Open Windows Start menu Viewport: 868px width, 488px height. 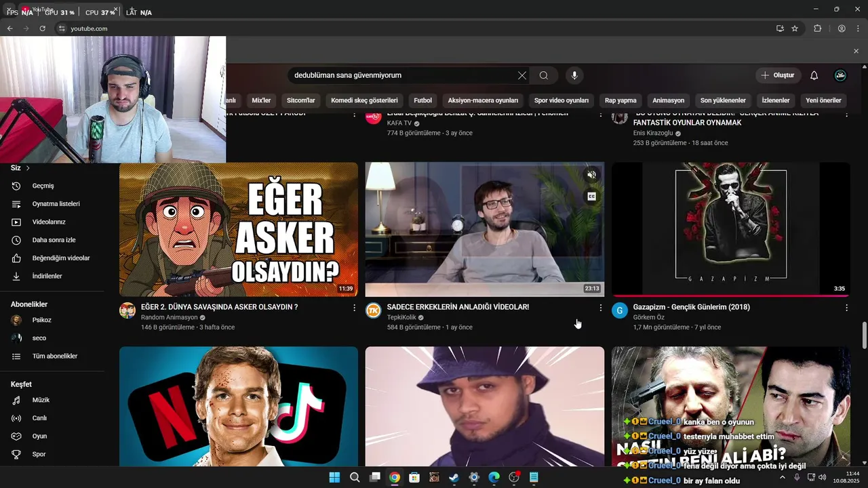click(x=334, y=477)
